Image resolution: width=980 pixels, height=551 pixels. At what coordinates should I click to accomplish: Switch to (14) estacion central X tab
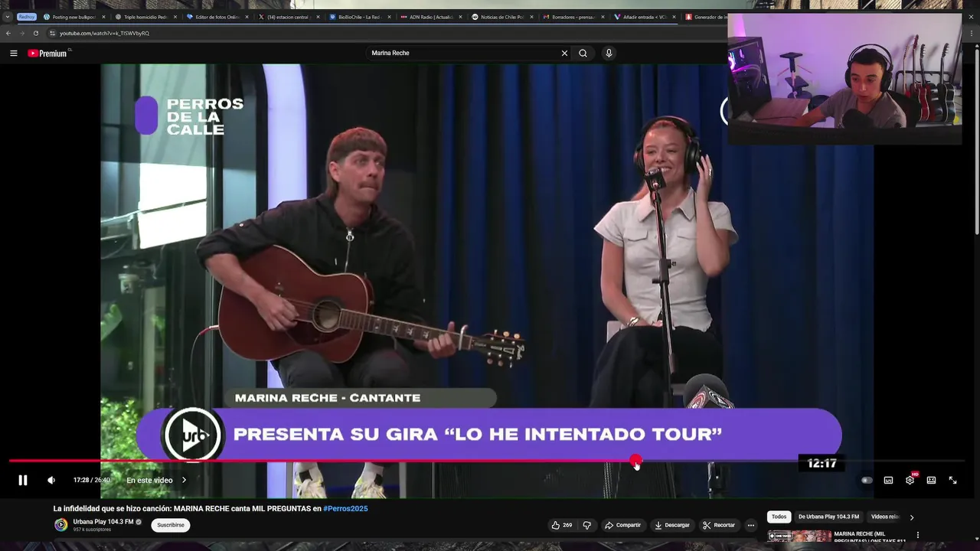[x=289, y=17]
